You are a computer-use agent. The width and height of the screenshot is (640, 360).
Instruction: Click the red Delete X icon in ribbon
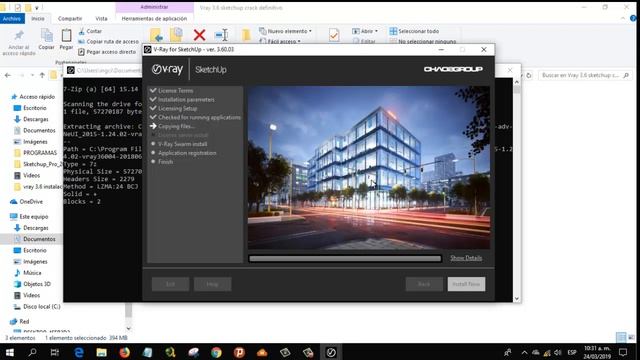point(200,35)
